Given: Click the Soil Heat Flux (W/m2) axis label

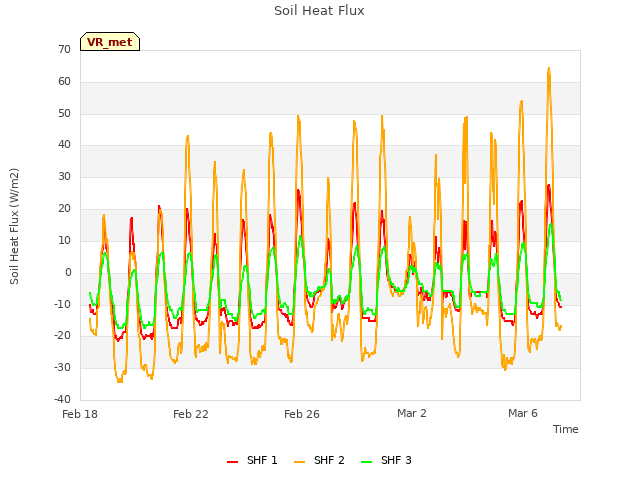Looking at the screenshot, I should [14, 226].
